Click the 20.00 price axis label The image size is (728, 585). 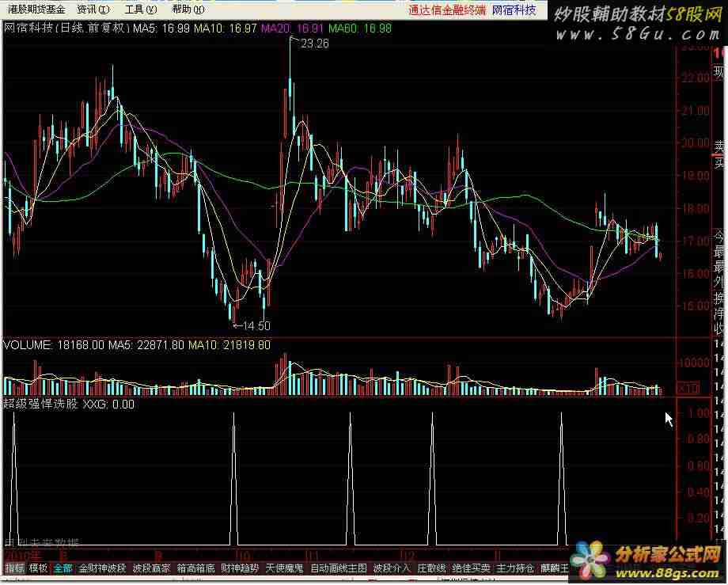[695, 143]
